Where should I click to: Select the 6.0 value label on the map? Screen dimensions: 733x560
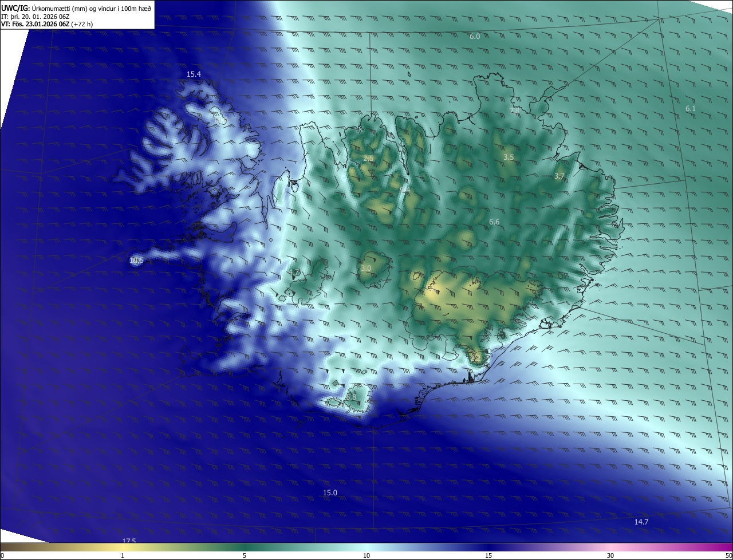[x=475, y=37]
